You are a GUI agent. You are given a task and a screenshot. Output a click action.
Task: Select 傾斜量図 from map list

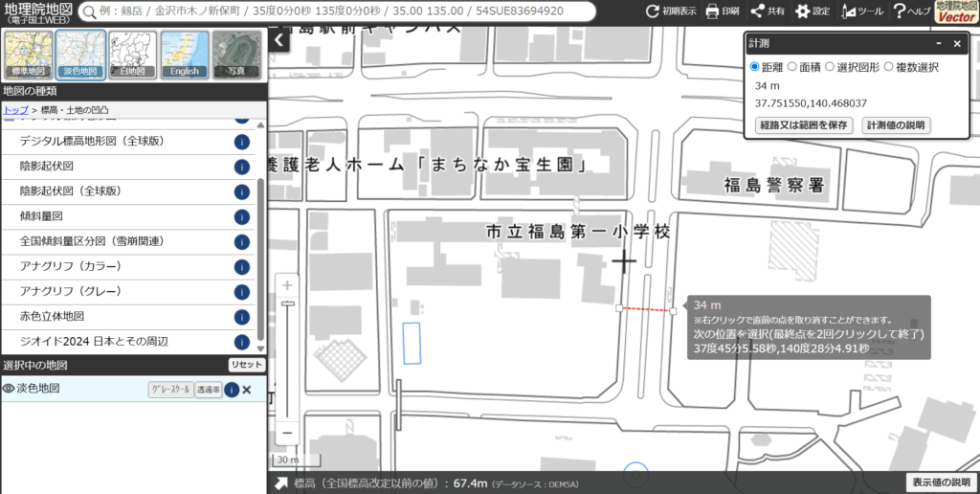click(x=41, y=216)
